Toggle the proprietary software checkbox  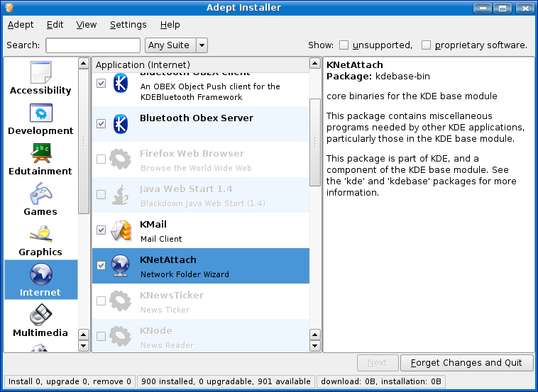click(426, 45)
